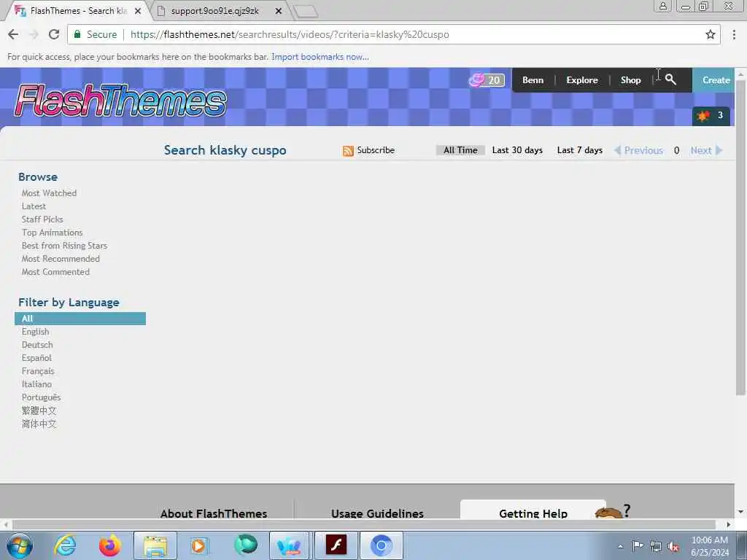Click the browser back arrow
Viewport: 747px width, 560px height.
[13, 34]
